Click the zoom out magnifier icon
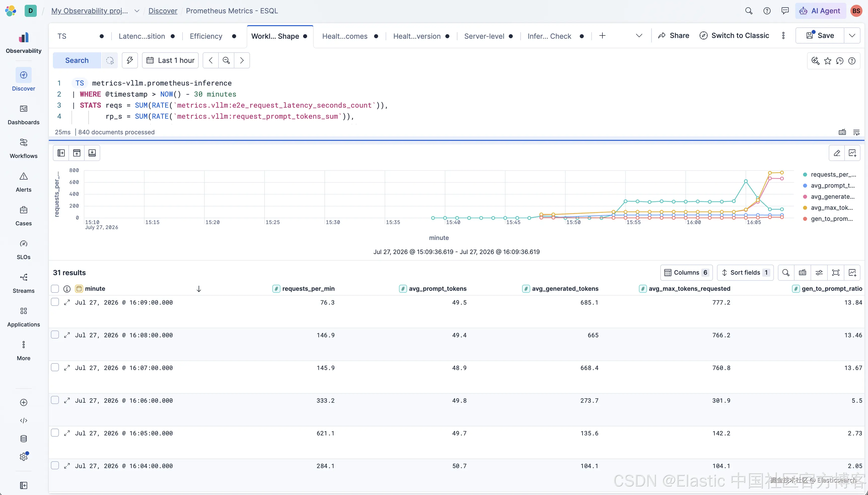The height and width of the screenshot is (495, 868). (x=226, y=61)
